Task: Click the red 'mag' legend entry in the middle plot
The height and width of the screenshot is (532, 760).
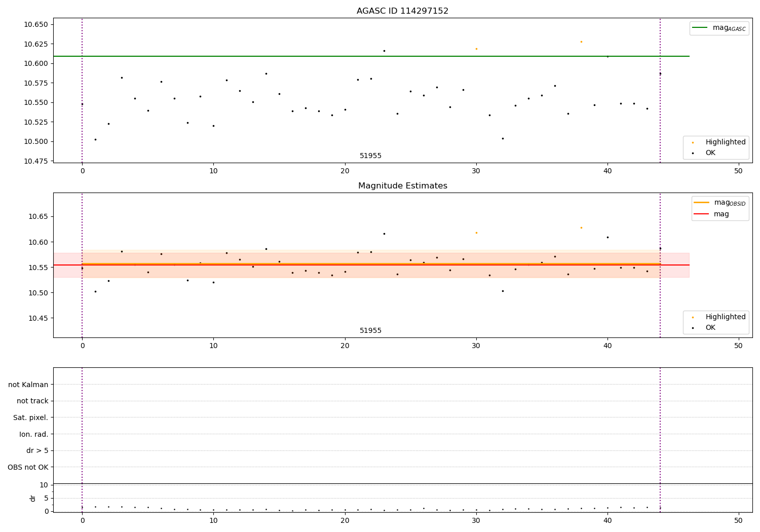Action: [x=712, y=214]
